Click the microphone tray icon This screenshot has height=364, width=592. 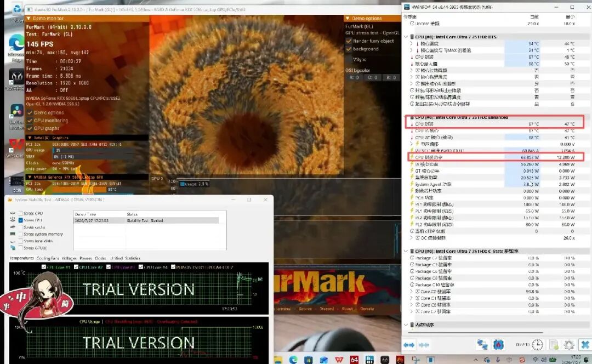[x=498, y=360]
